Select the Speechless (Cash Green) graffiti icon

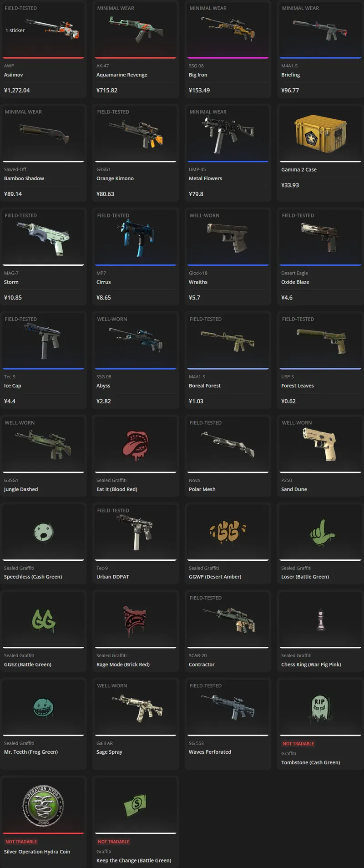coord(43,532)
